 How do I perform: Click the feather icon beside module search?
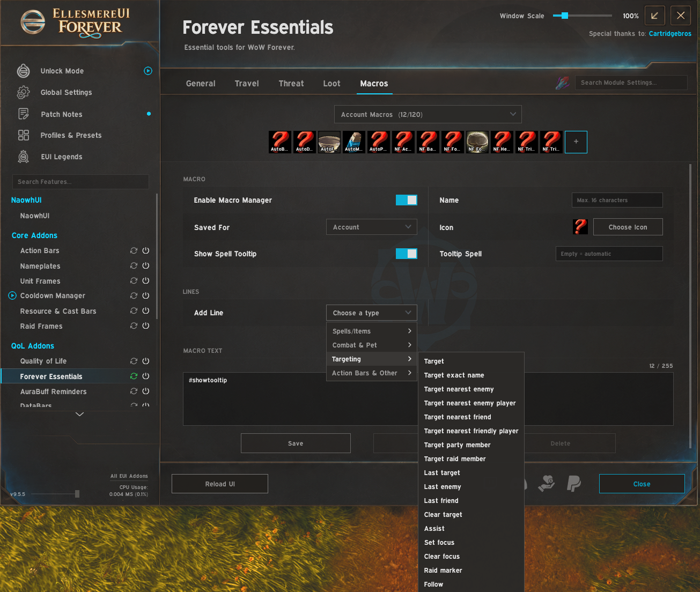tap(562, 83)
